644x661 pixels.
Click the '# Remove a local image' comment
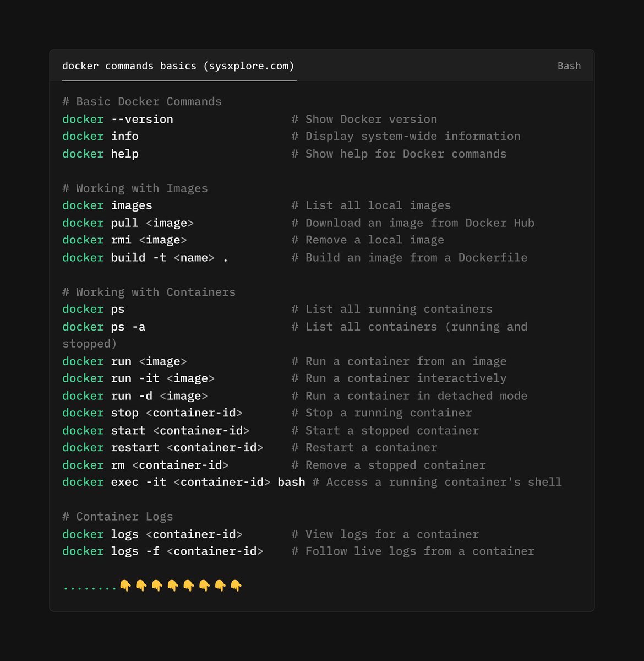point(368,240)
